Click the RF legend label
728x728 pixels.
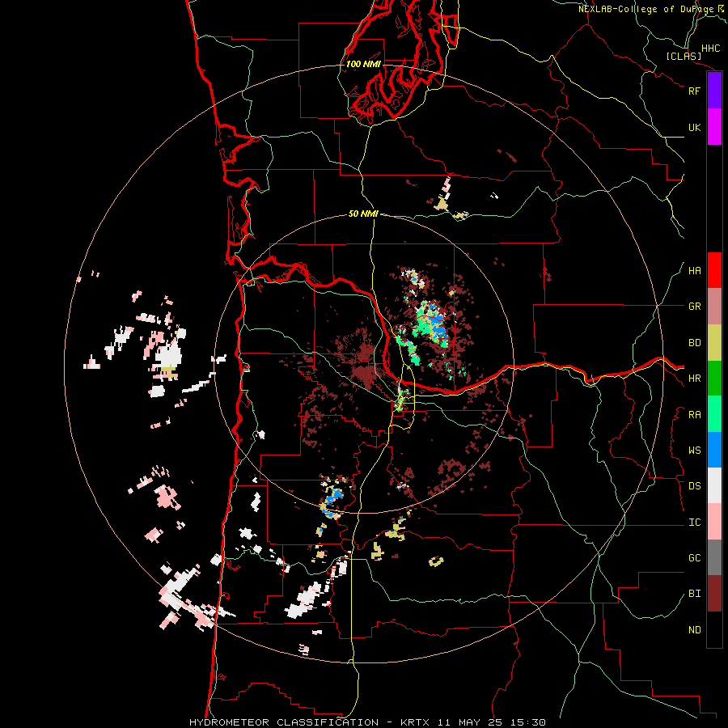pyautogui.click(x=694, y=91)
